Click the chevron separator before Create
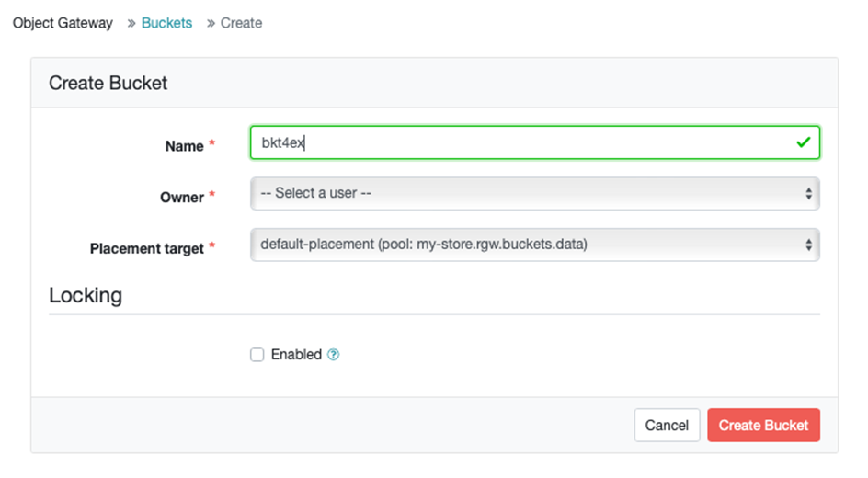The height and width of the screenshot is (478, 868). [x=211, y=23]
